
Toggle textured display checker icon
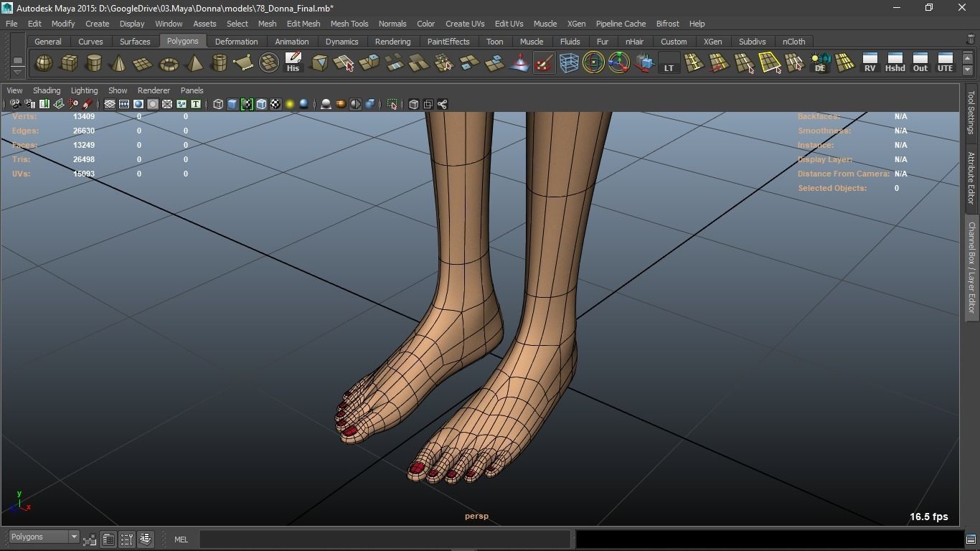point(275,104)
